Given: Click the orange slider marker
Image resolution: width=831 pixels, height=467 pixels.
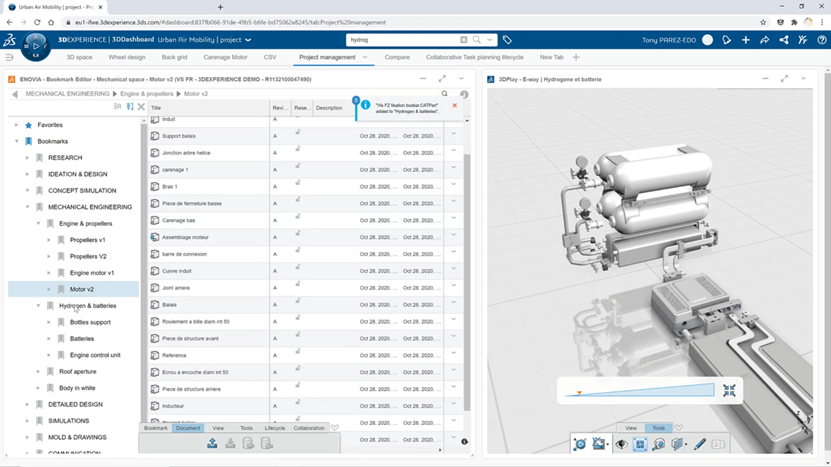Looking at the screenshot, I should [579, 393].
